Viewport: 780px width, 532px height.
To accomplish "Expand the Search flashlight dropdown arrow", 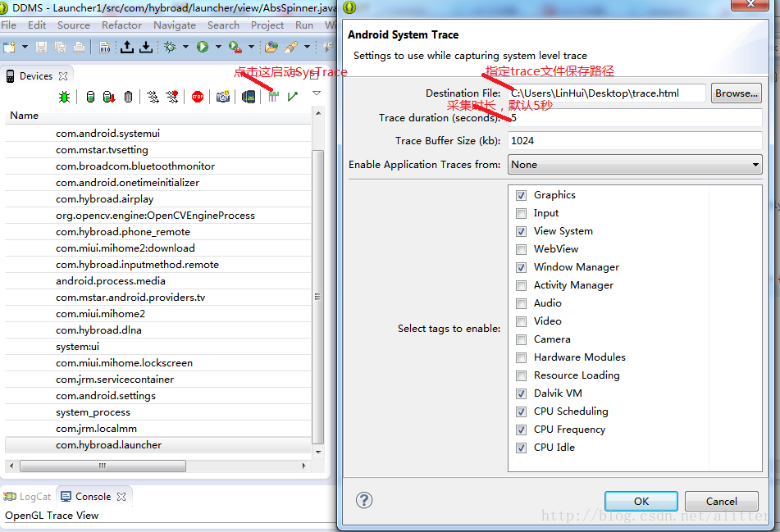I will pyautogui.click(x=307, y=48).
